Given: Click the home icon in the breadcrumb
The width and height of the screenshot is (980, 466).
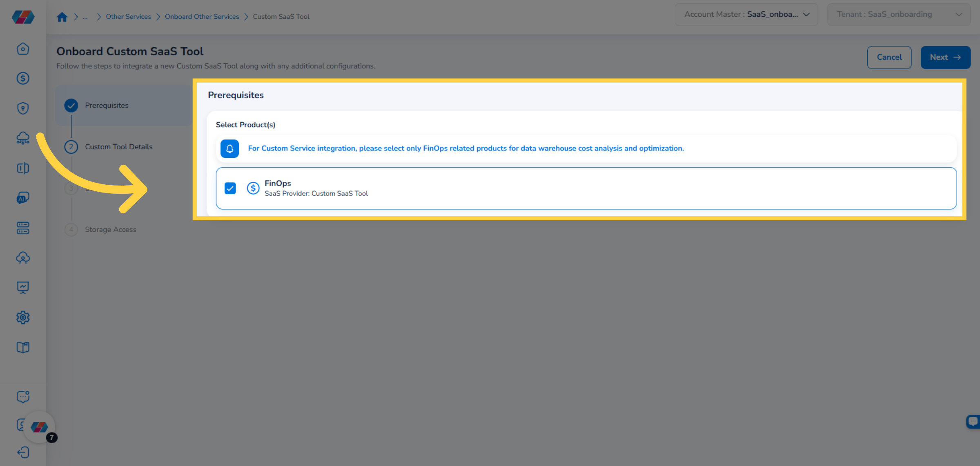Looking at the screenshot, I should pos(62,17).
